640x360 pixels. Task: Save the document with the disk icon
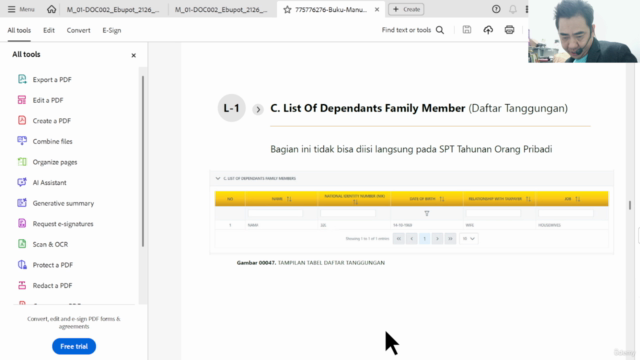467,29
